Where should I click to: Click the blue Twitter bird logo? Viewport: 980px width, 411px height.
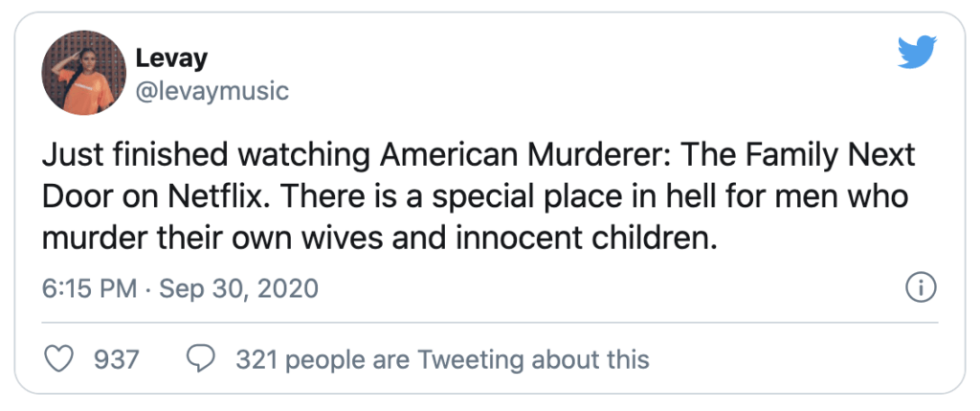pyautogui.click(x=917, y=53)
